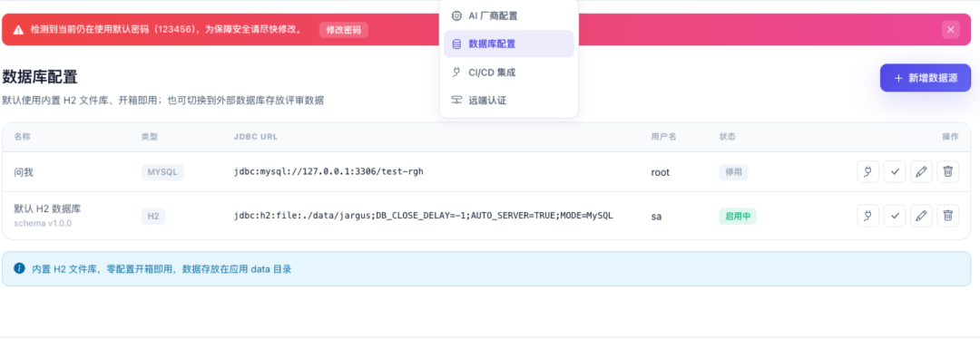Edit the 默认 H2 数据库 entry
The image size is (980, 339).
coord(921,216)
